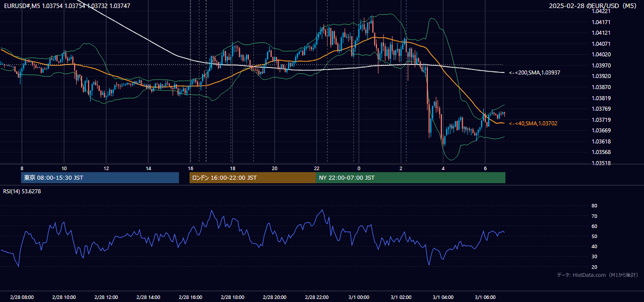Click the RSI(14) 53.6278 indicator label
Viewport: 644px width, 302px height.
click(x=22, y=191)
